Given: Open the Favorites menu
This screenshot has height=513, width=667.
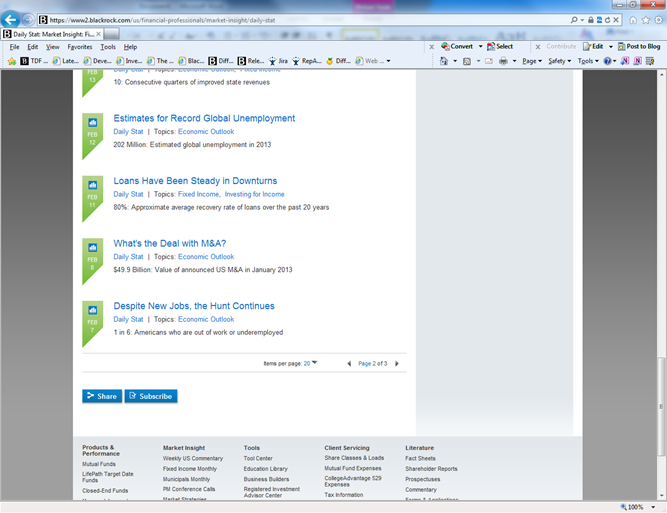Looking at the screenshot, I should point(80,47).
